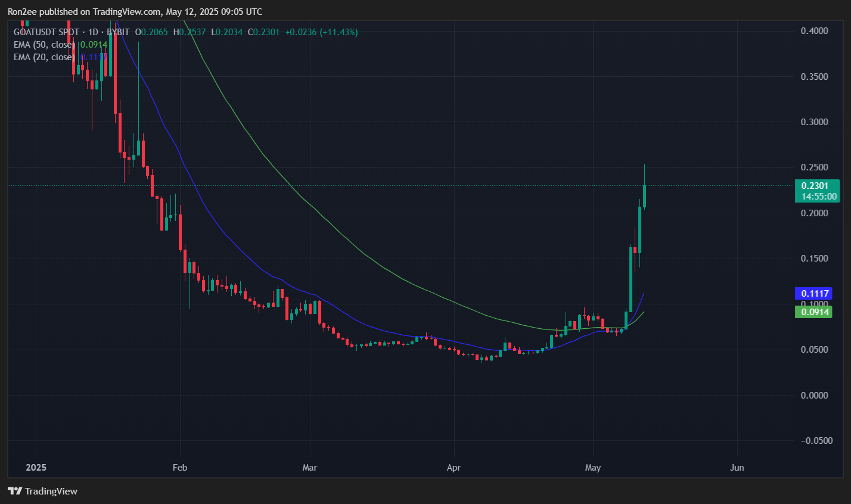Screen dimensions: 851x504
Task: Click the EMA 50 value 0.0914 in legend
Action: click(92, 44)
